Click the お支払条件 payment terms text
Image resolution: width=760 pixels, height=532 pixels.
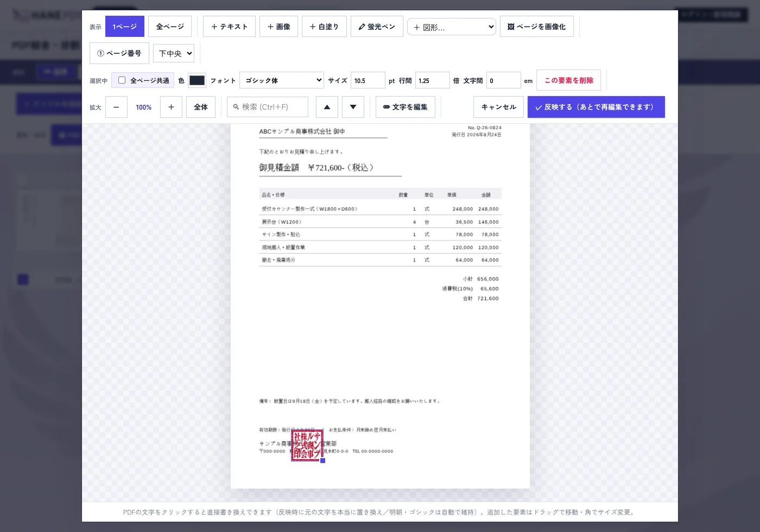click(x=362, y=430)
